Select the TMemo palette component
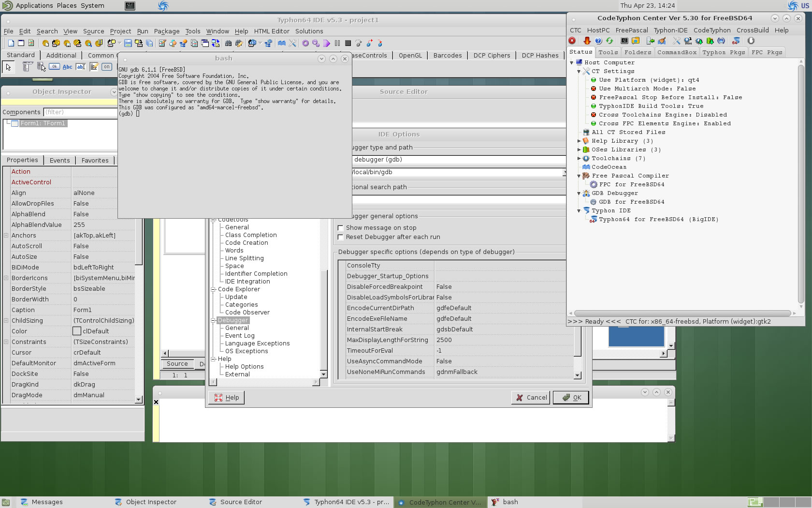The image size is (812, 508). (94, 67)
